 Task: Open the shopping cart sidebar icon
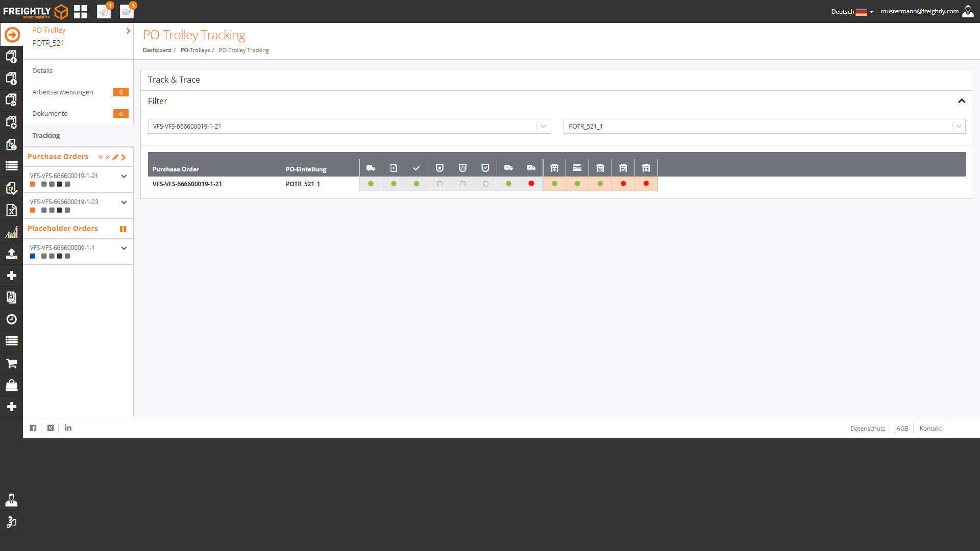click(x=11, y=364)
